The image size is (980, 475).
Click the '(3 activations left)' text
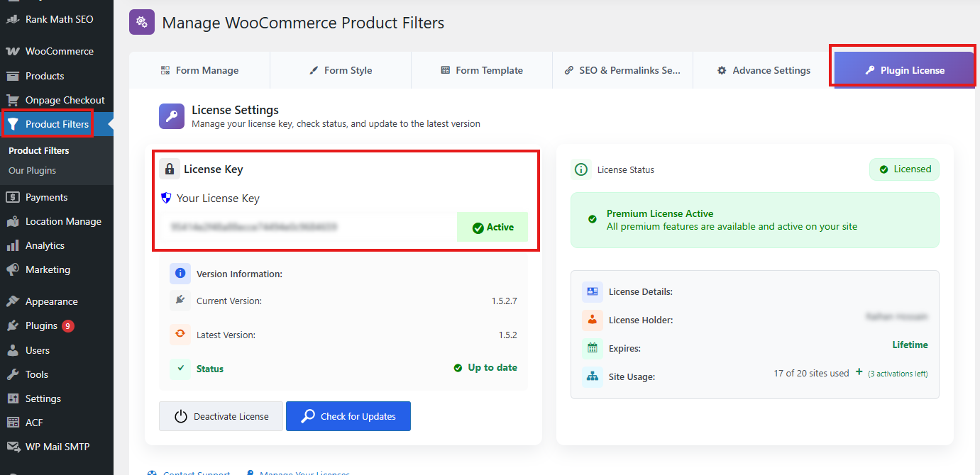pos(898,374)
